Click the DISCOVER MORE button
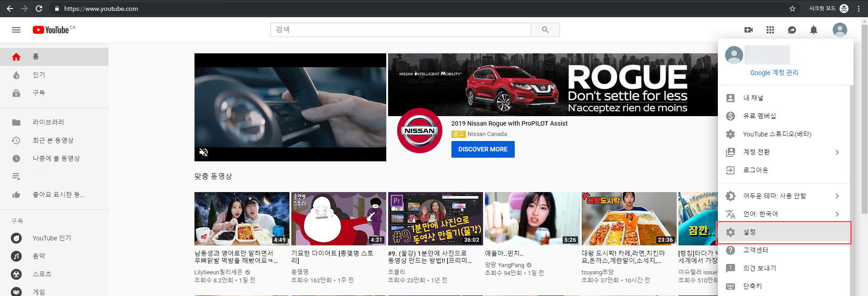 tap(483, 150)
